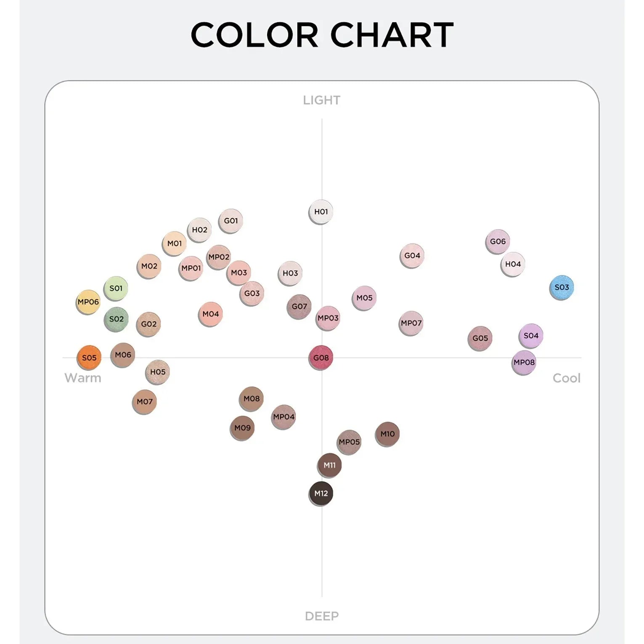Choose the brown M10 swatch
The image size is (644, 644).
387,434
